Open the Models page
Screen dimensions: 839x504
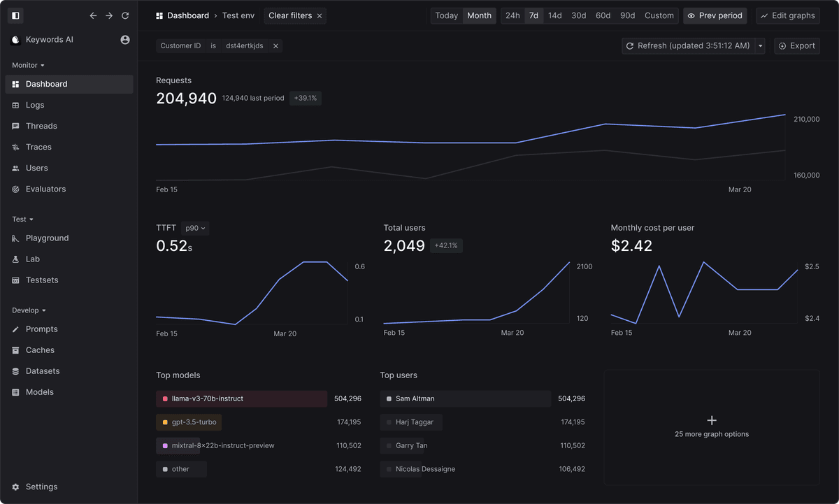point(41,391)
